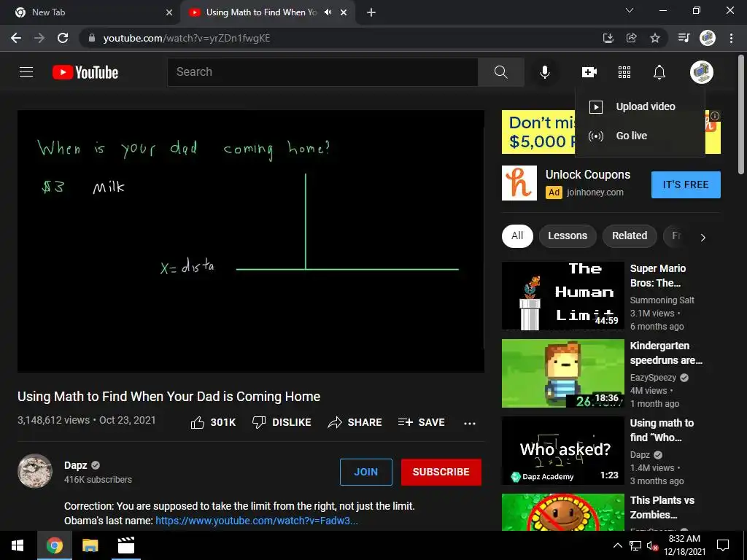This screenshot has height=560, width=747.
Task: Click in the YouTube search field
Action: click(322, 72)
